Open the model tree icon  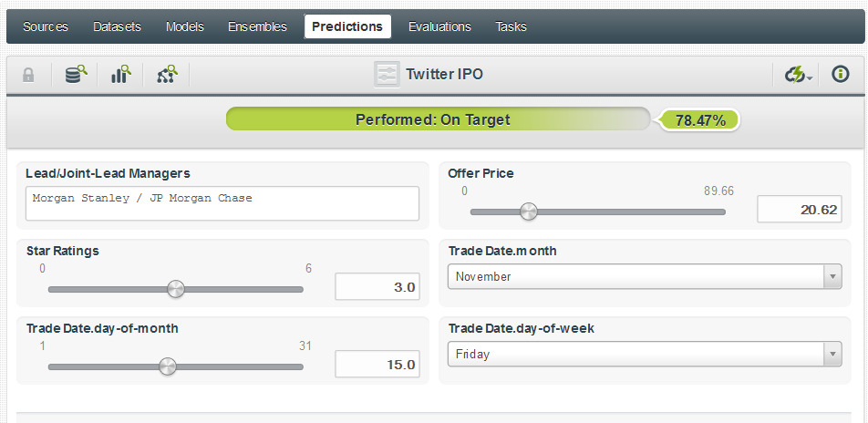coord(167,75)
